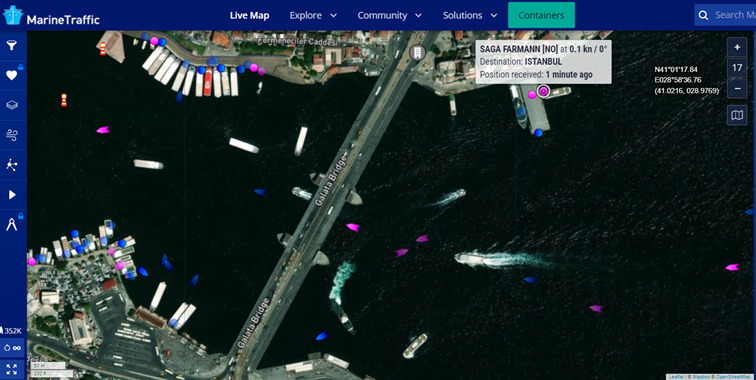This screenshot has width=756, height=380.
Task: Zoom out with the minus button
Action: coord(737,89)
